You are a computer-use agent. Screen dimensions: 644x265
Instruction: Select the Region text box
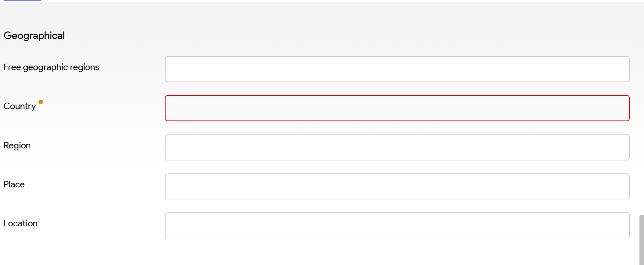397,147
